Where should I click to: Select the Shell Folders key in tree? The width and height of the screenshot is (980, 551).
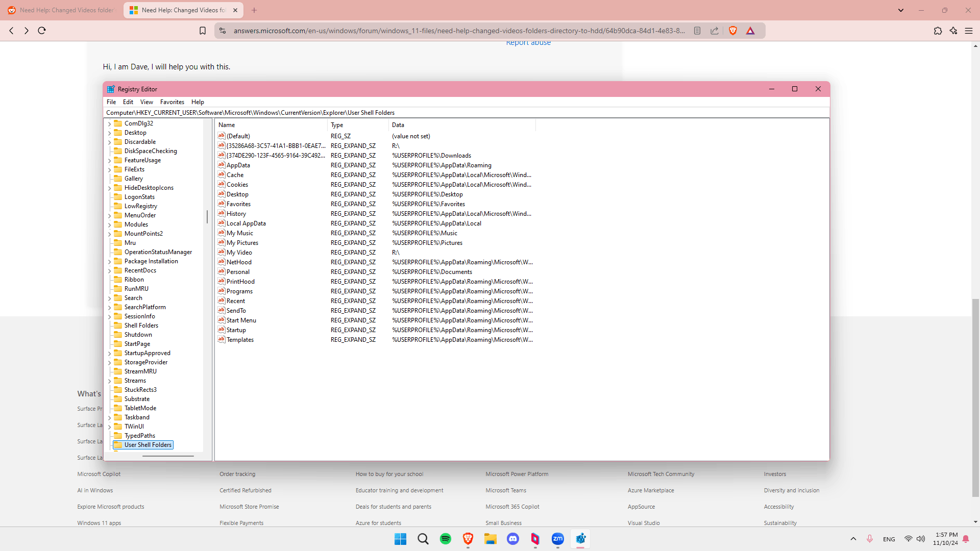coord(141,325)
